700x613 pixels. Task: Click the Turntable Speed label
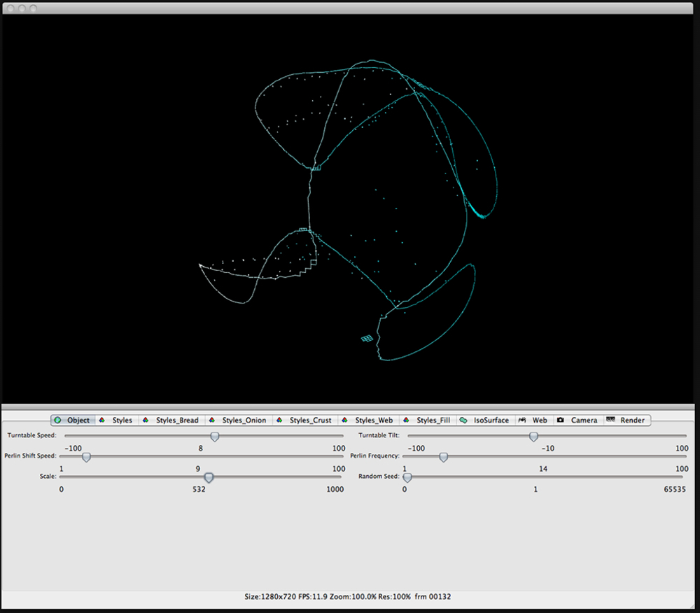(x=31, y=435)
